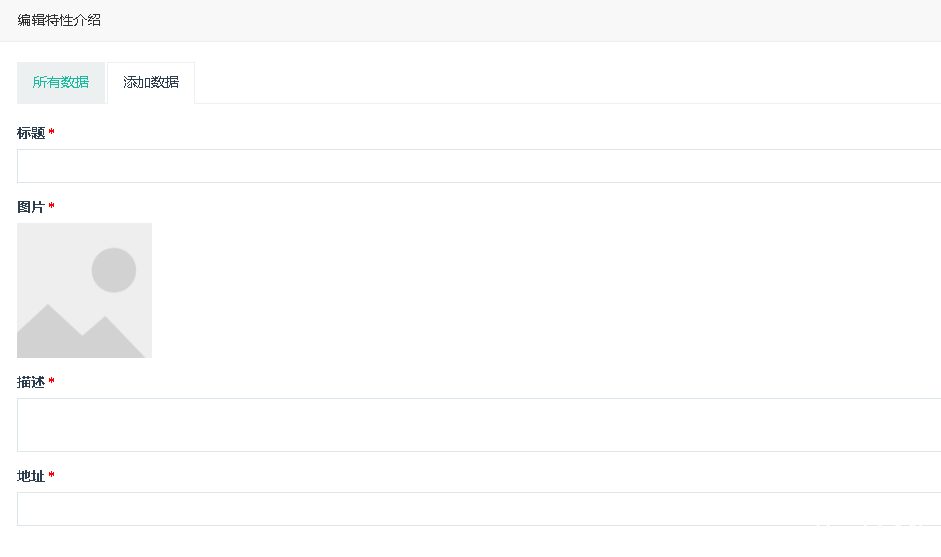
Task: Click the red asterisk beside 描述
Action: pos(52,381)
